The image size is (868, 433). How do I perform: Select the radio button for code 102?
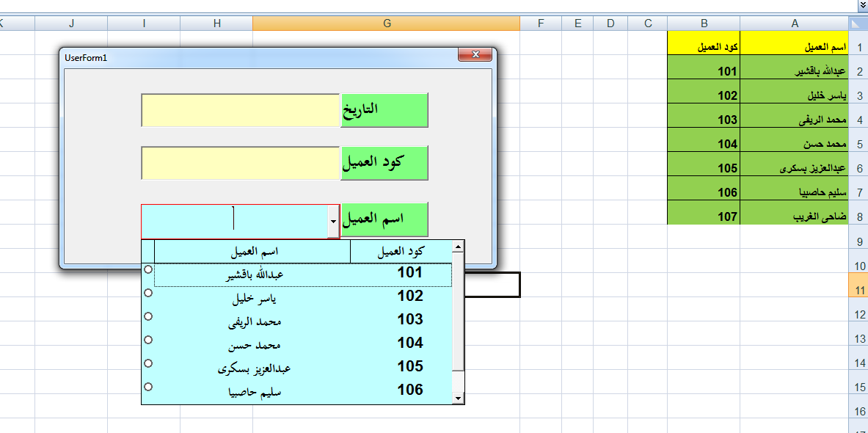tap(147, 293)
